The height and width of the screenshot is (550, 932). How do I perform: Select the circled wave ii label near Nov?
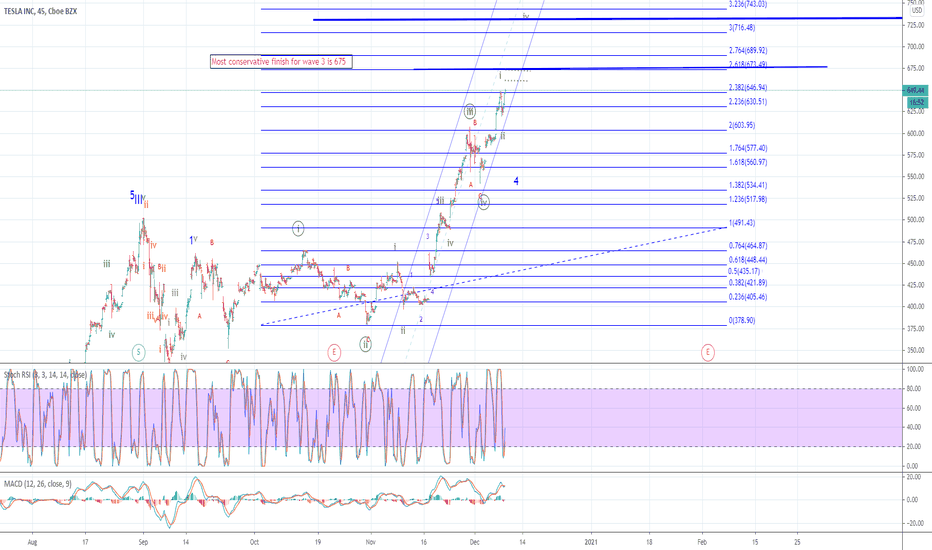[x=366, y=344]
